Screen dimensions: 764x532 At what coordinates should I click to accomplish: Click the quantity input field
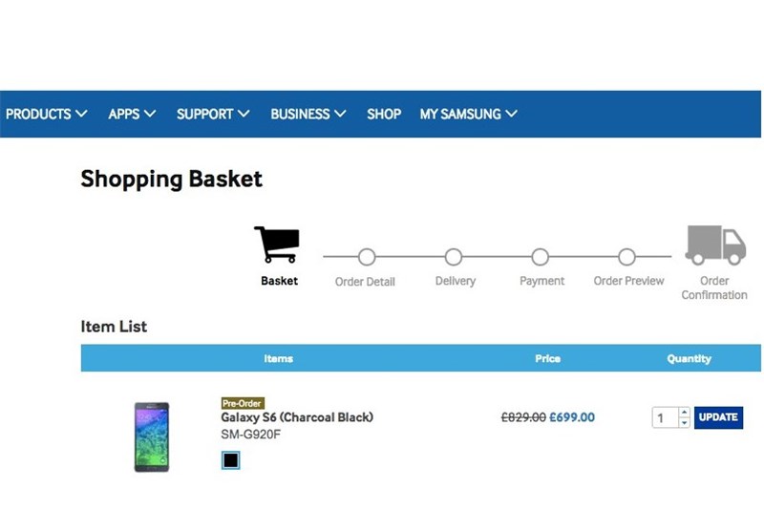click(x=665, y=417)
